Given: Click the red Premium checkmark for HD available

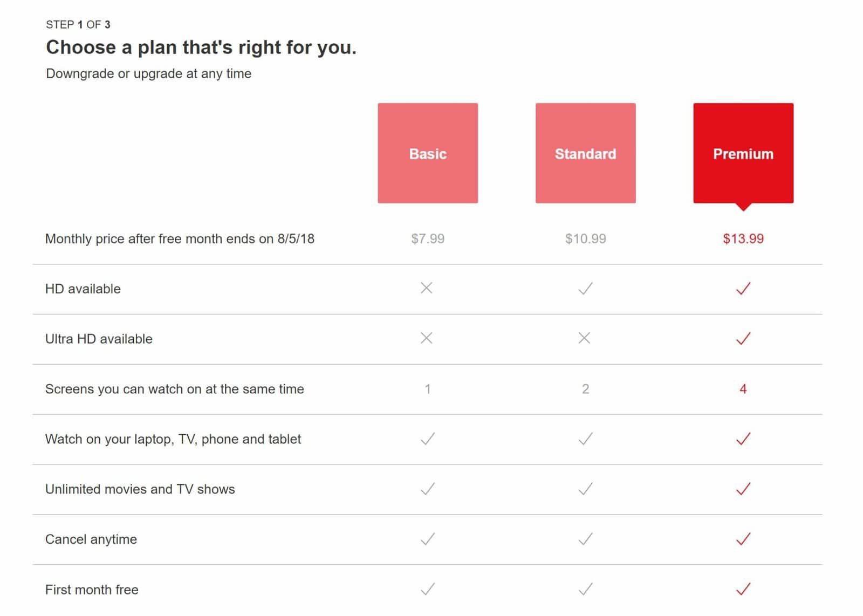Looking at the screenshot, I should click(x=743, y=288).
